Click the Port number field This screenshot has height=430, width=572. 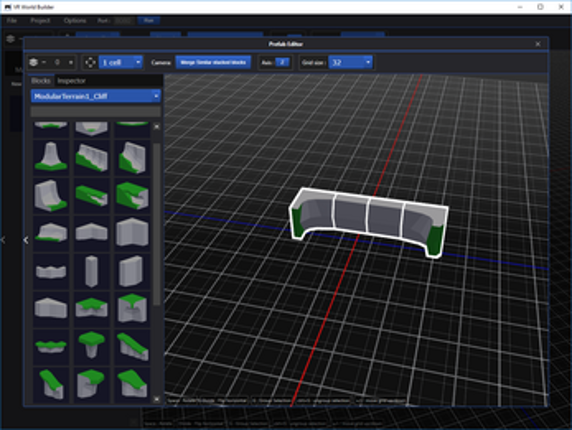(x=123, y=20)
